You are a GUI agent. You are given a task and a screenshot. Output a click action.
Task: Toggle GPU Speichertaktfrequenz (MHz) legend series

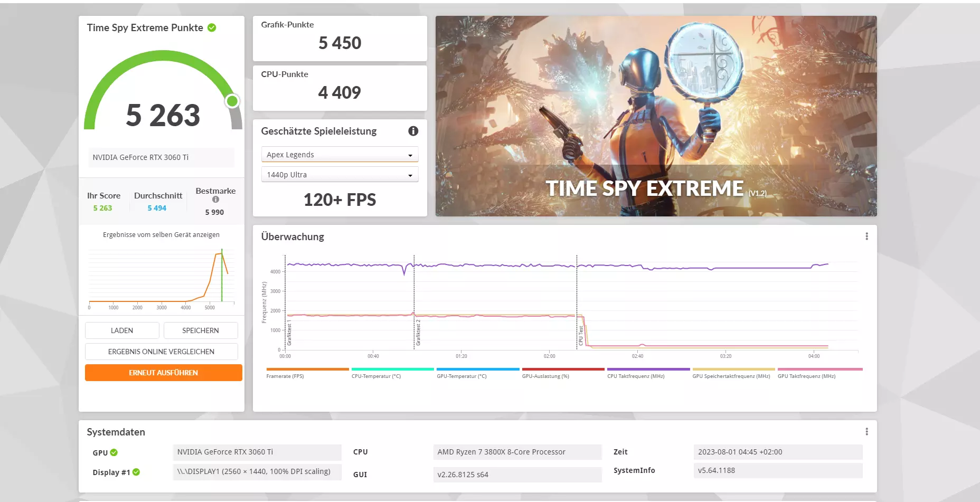733,373
